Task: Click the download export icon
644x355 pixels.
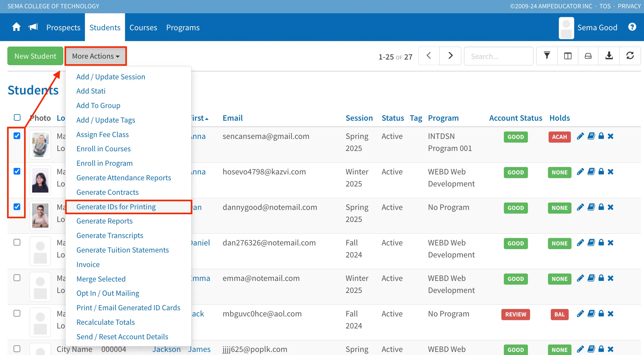Action: pyautogui.click(x=609, y=56)
